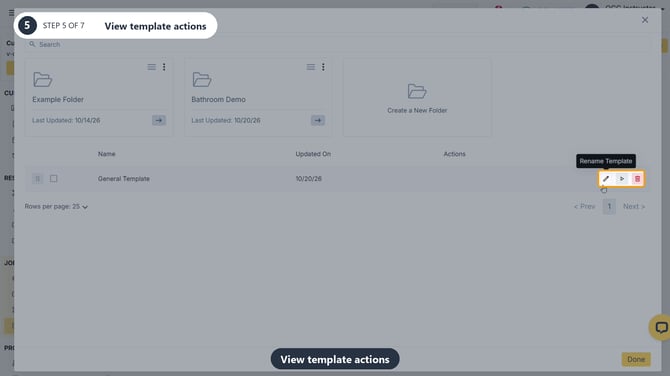Screen dimensions: 670x376
Task: Click the Create a New Folder card
Action: coord(417,97)
